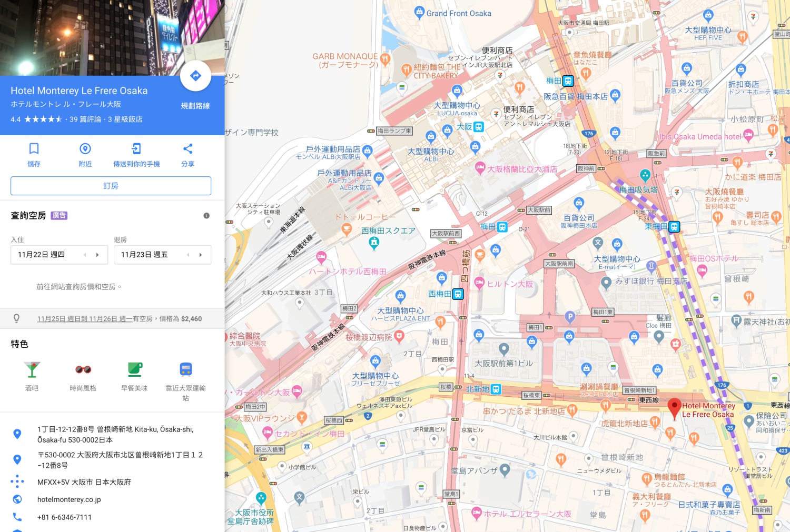The image size is (790, 532).
Task: Move check-in date to next day
Action: coord(97,255)
